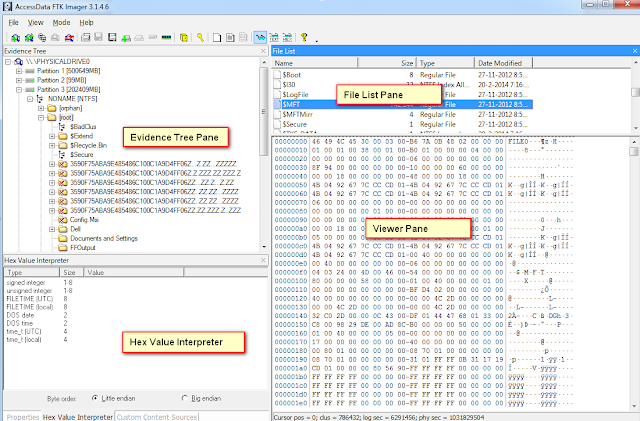Open the Help menu
The image size is (640, 421).
pyautogui.click(x=86, y=22)
